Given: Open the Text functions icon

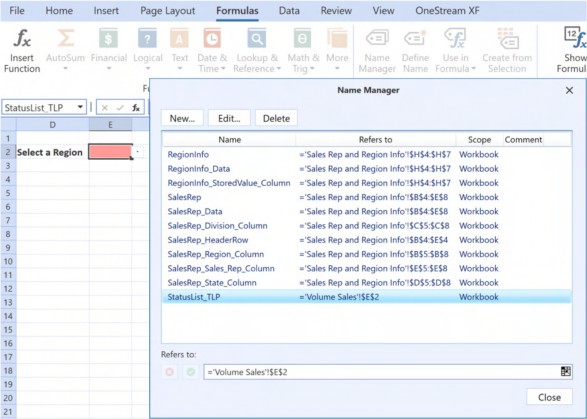Looking at the screenshot, I should pos(179,38).
